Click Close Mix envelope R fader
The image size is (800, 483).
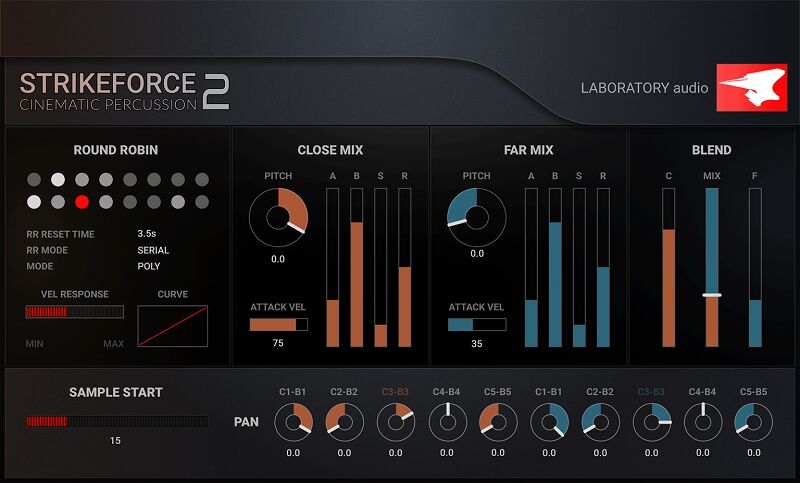[405, 268]
